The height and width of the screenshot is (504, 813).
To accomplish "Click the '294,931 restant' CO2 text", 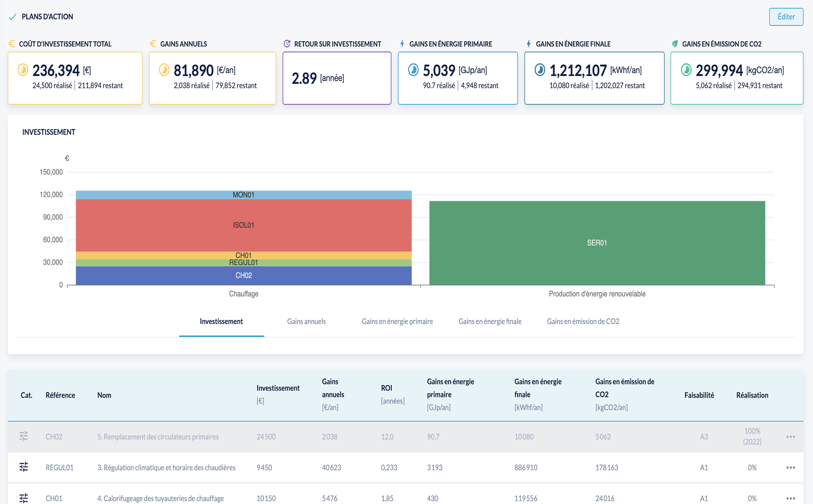I will click(x=760, y=86).
